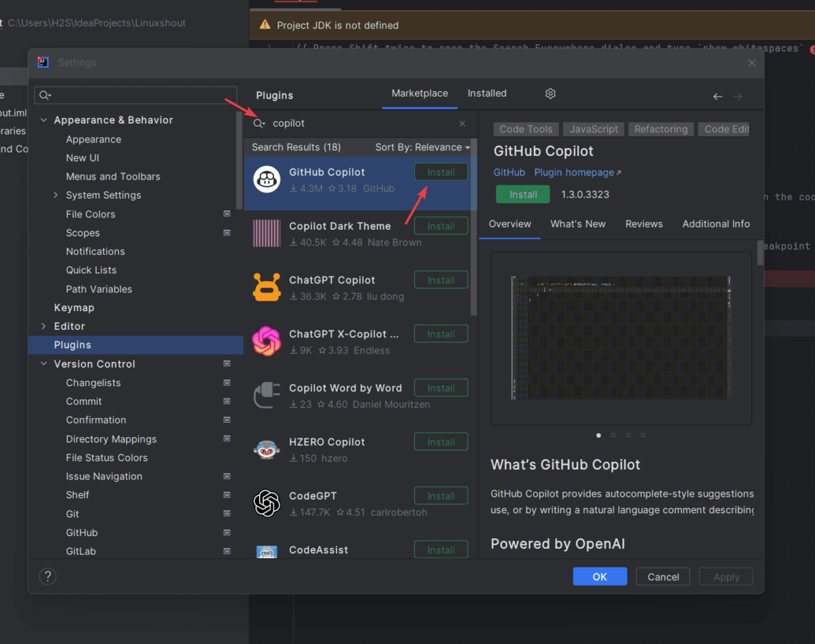Clear the copilot search with the x icon

tap(462, 123)
